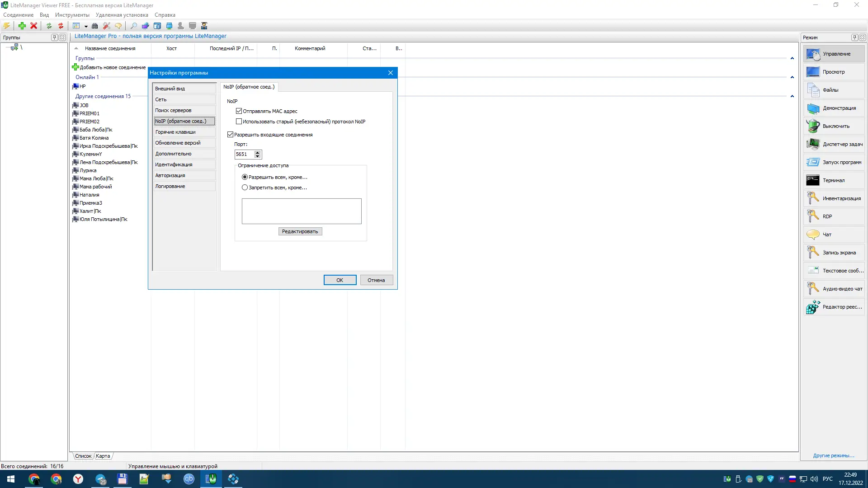The width and height of the screenshot is (868, 488).
Task: Enable the old insecure NoIP protocol checkbox
Action: [x=239, y=122]
